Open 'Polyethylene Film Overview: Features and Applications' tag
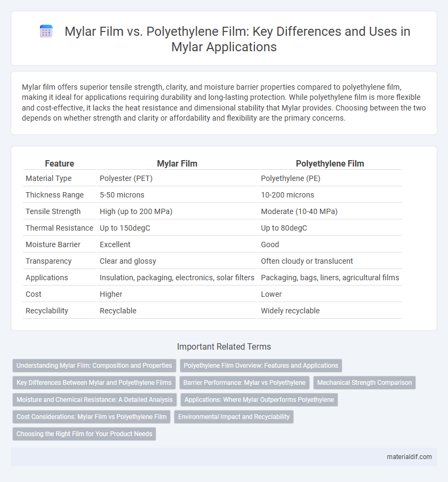Viewport: 448px width, 482px height. [x=261, y=366]
